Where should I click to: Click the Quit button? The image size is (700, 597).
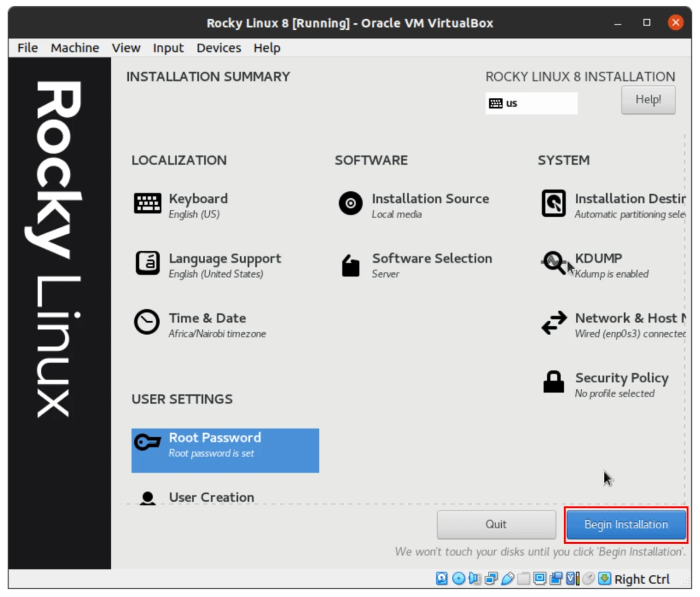click(496, 524)
